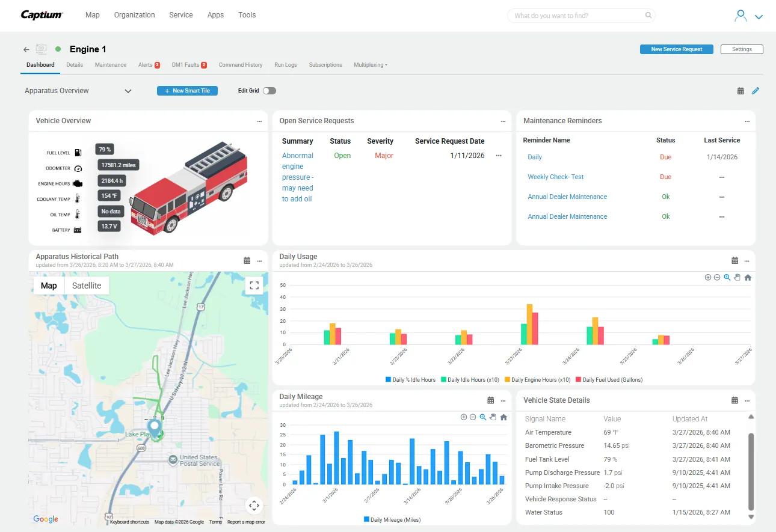Switch map to Satellite view
Viewport: 776px width, 532px height.
(x=87, y=286)
